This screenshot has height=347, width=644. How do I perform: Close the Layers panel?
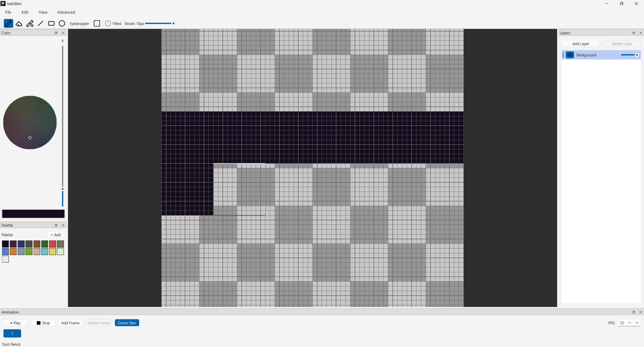click(x=641, y=33)
